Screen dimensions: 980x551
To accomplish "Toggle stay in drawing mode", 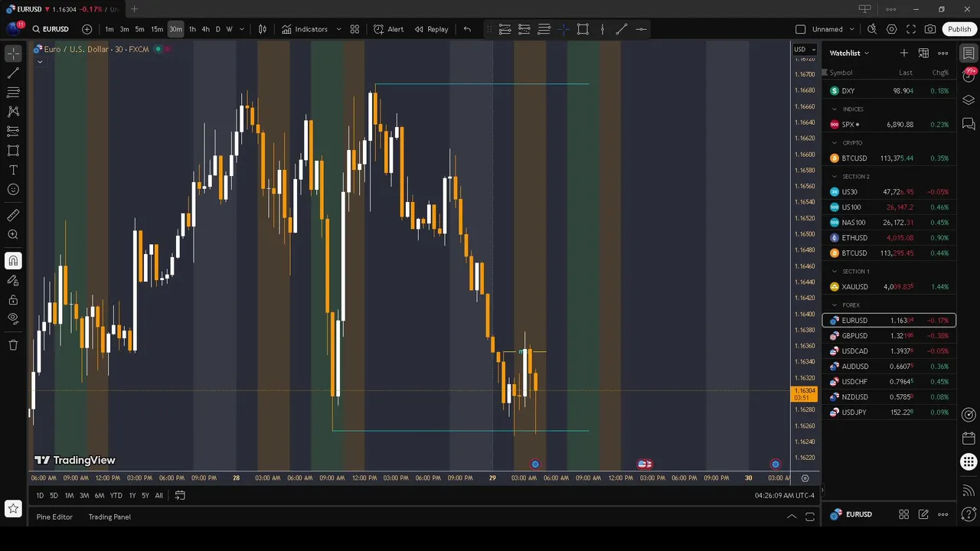I will (x=13, y=280).
